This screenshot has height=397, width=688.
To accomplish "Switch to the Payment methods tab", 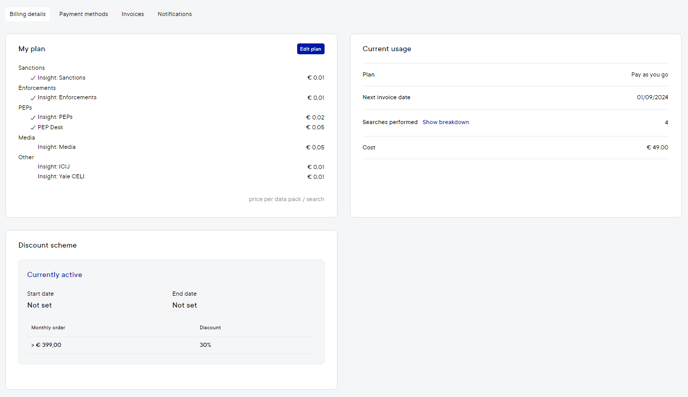I will tap(83, 14).
